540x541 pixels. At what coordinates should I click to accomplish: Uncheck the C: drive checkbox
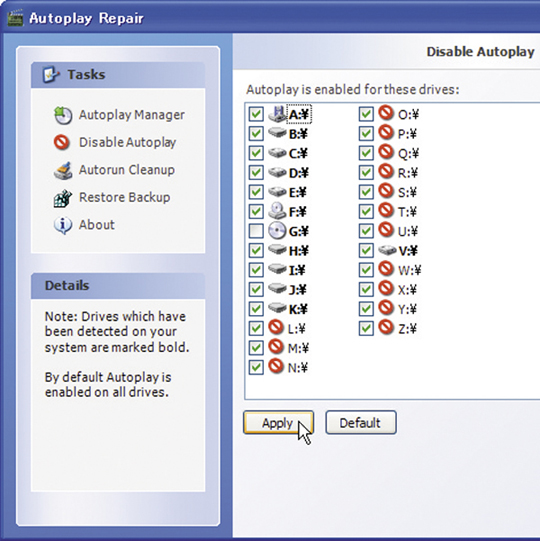pos(256,153)
